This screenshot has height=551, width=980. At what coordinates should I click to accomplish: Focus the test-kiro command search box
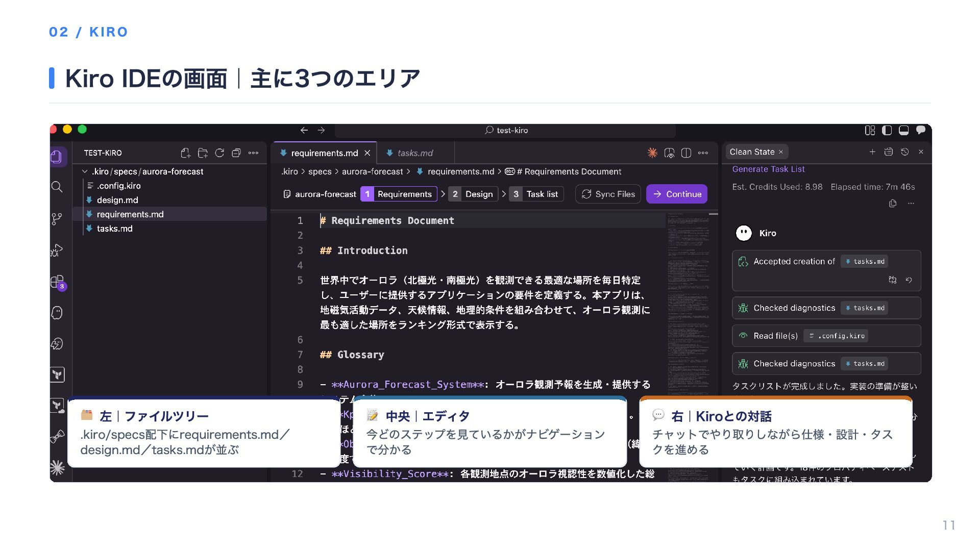504,130
